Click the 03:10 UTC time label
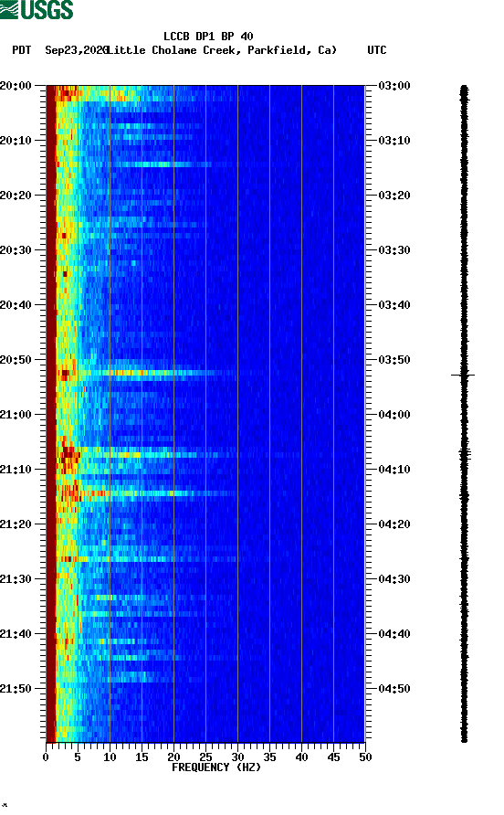This screenshot has height=815, width=504. point(394,141)
